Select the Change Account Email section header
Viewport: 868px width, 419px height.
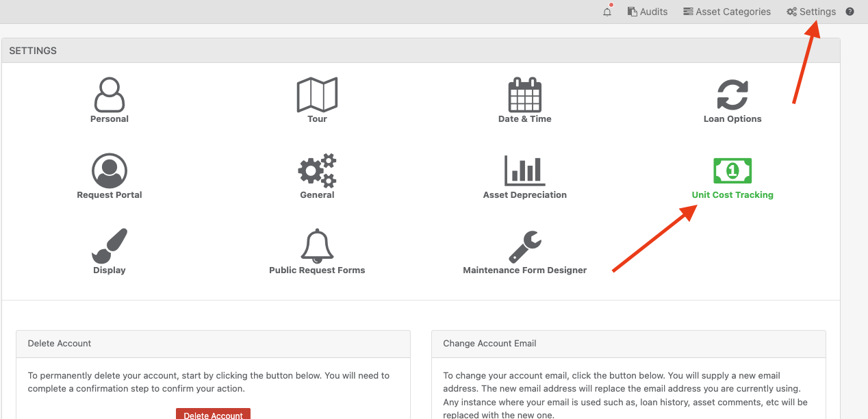coord(489,343)
